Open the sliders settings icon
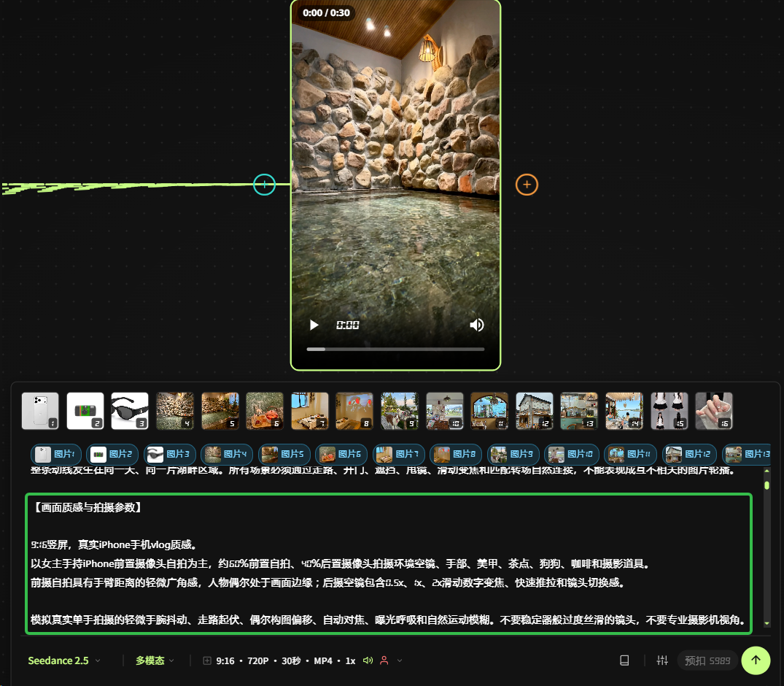This screenshot has height=686, width=784. 662,660
